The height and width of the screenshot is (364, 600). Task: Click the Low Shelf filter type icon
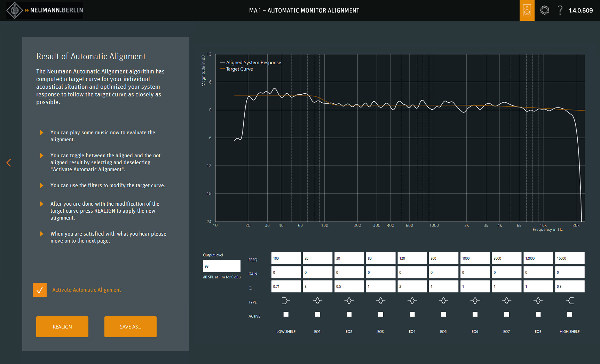(x=286, y=301)
